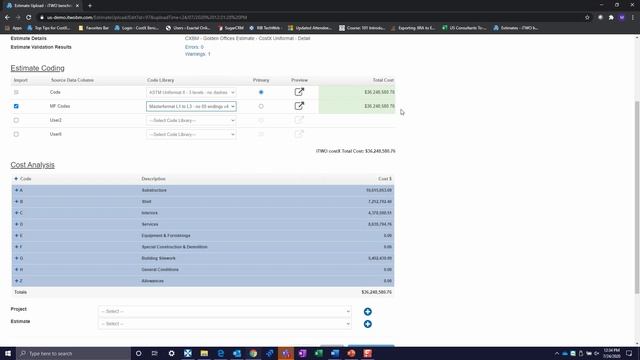640x360 pixels.
Task: Toggle the disabled Code row import checkbox
Action: point(16,92)
